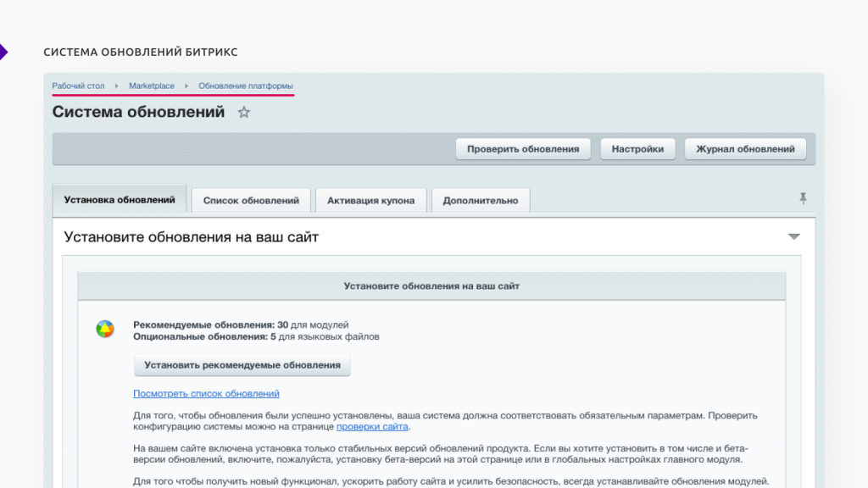The height and width of the screenshot is (488, 868).
Task: Click the gray panel header 'Установите обновления на ваш сайт'
Action: [431, 286]
